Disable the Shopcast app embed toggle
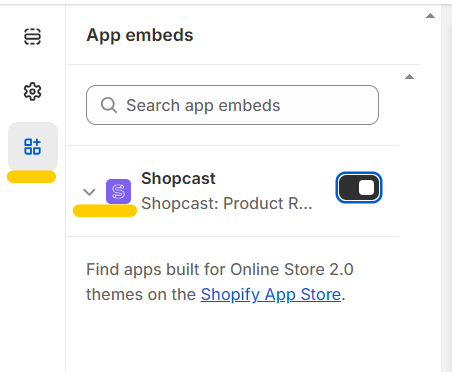 [359, 187]
